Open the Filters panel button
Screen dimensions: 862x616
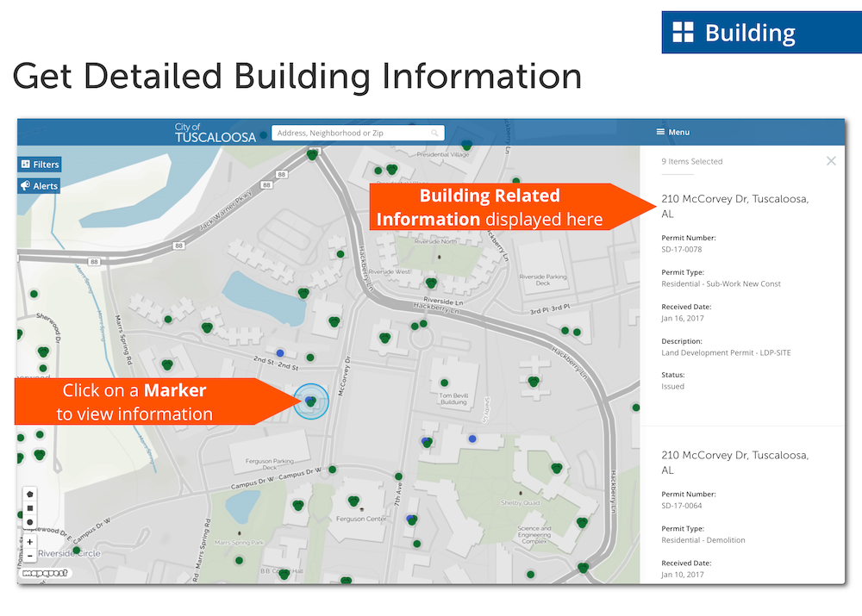[40, 165]
